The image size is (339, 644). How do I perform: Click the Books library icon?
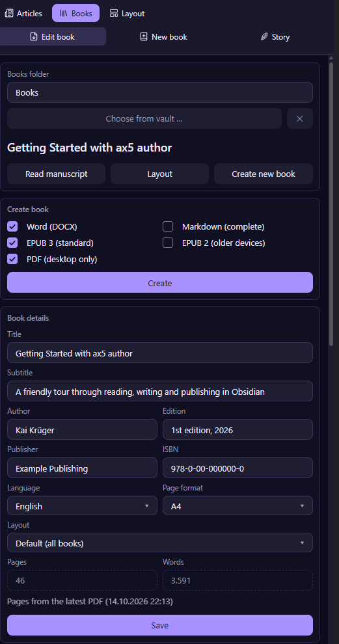coord(64,13)
